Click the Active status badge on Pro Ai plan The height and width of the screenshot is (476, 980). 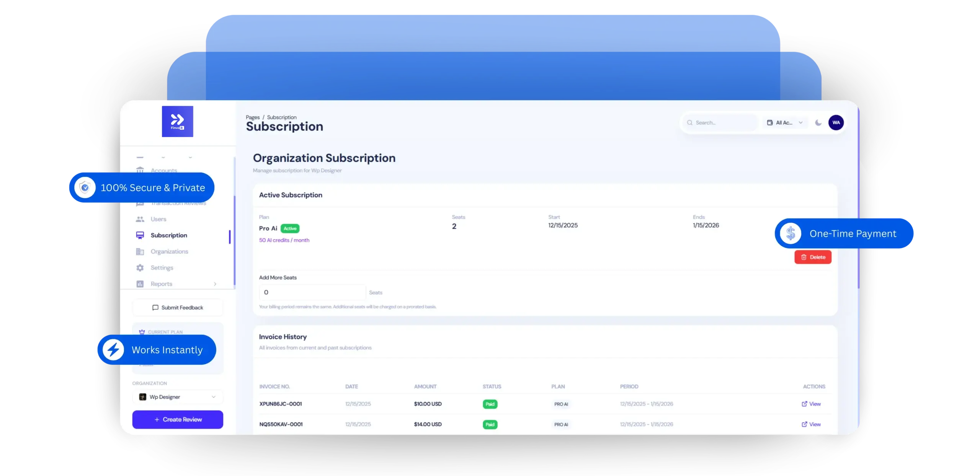[290, 228]
